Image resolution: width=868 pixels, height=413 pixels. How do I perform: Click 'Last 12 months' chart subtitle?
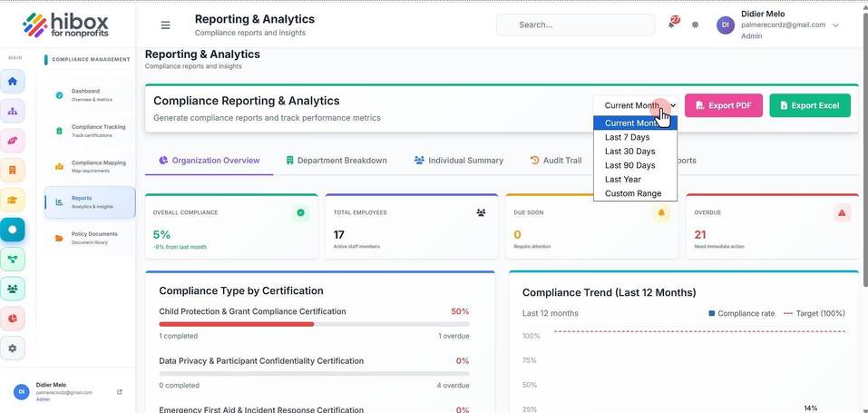click(x=551, y=313)
